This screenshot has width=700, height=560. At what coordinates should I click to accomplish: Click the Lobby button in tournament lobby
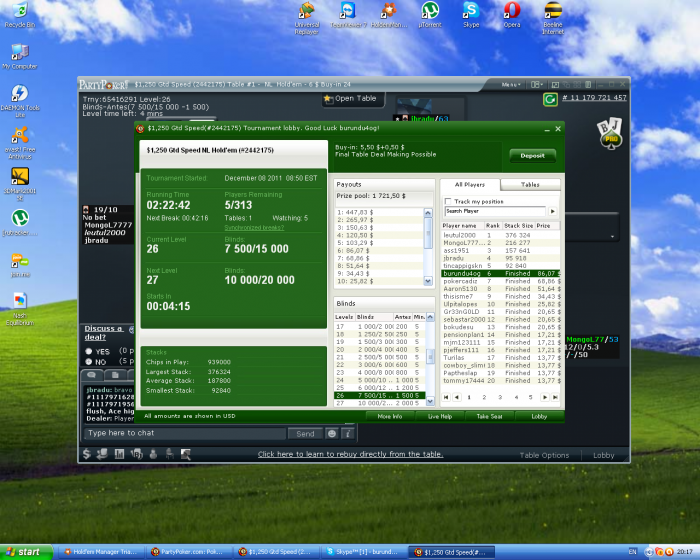[x=539, y=416]
